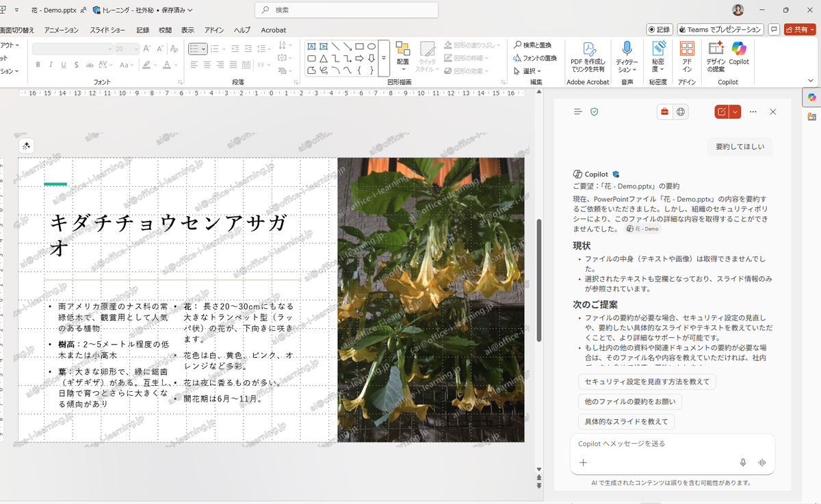
Task: Click suggestion セキュリティ設定を見直す方法を教えて
Action: (647, 382)
